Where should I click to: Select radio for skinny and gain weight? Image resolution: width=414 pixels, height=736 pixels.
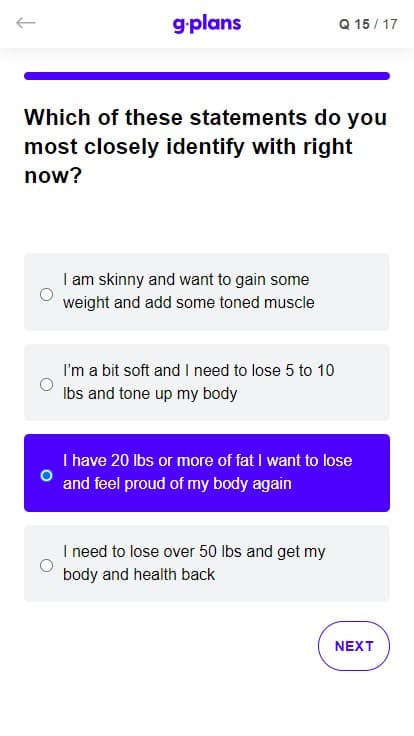pyautogui.click(x=46, y=294)
